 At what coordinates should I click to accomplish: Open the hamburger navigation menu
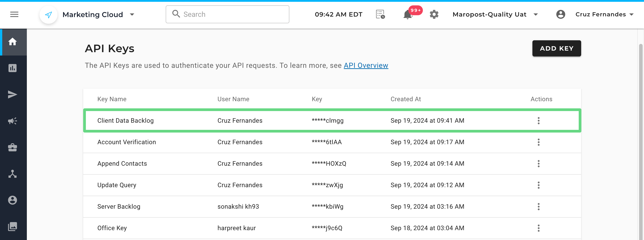[x=14, y=15]
